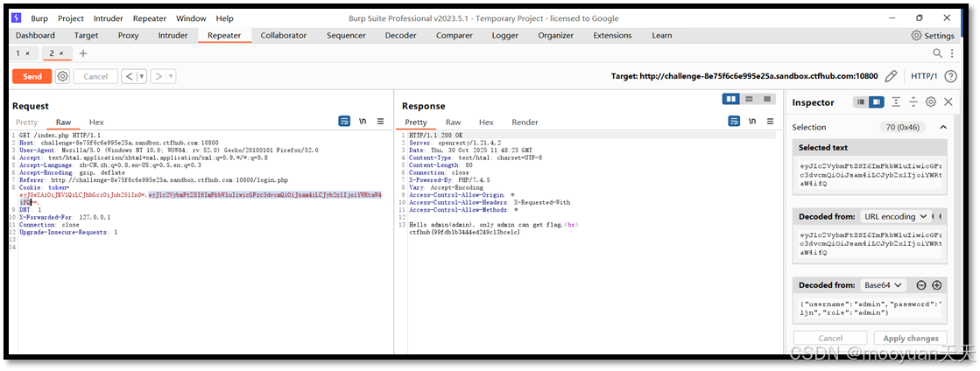Open Inspector settings gear

931,101
